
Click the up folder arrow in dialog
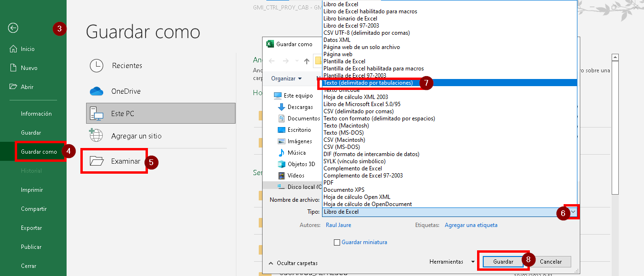click(307, 61)
